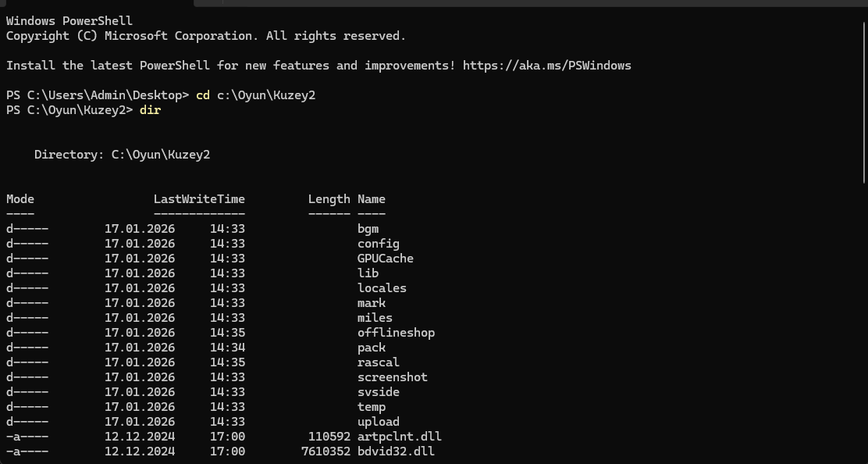The height and width of the screenshot is (464, 868).
Task: Click the 'offlineshop' directory name
Action: pos(397,333)
